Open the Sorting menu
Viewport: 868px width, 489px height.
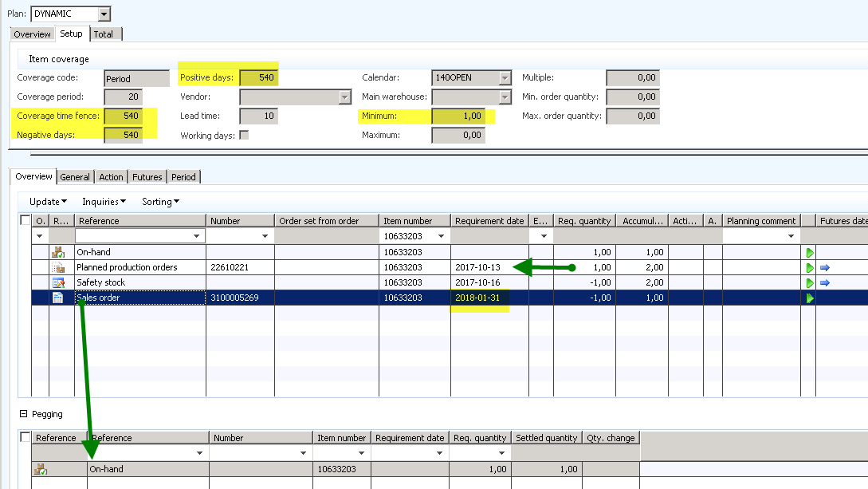coord(160,202)
